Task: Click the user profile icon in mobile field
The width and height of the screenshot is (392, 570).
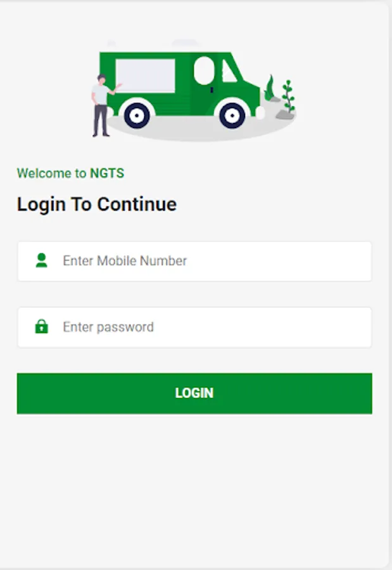Action: point(41,260)
